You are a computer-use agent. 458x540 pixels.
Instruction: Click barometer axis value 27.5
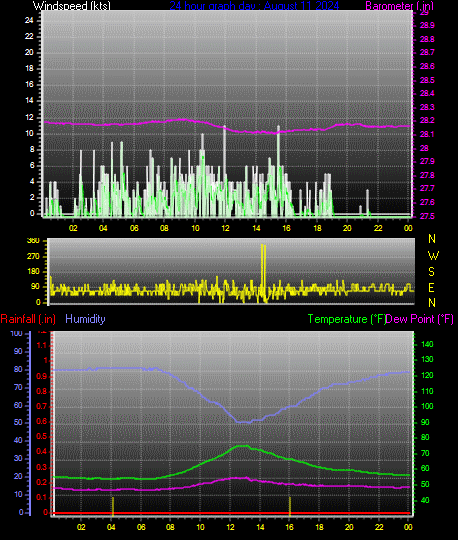427,216
